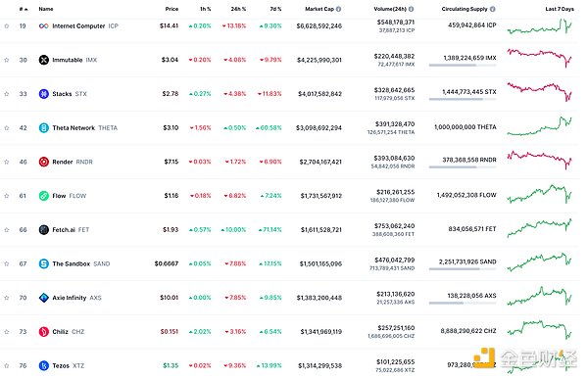Click The Sandbox price $0.6667
588x379 pixels.
(167, 263)
